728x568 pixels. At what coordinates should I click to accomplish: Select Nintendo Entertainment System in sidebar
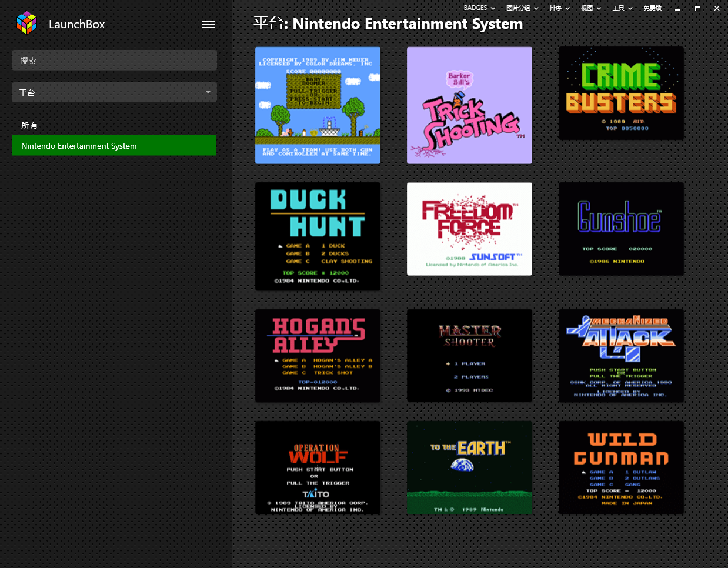[x=114, y=146]
